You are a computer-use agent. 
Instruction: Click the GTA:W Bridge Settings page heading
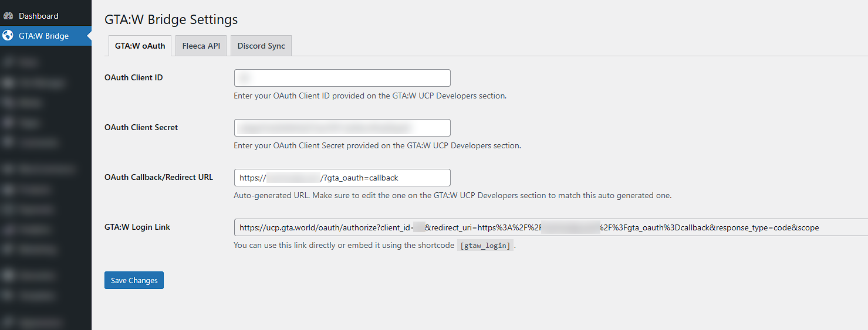(171, 19)
